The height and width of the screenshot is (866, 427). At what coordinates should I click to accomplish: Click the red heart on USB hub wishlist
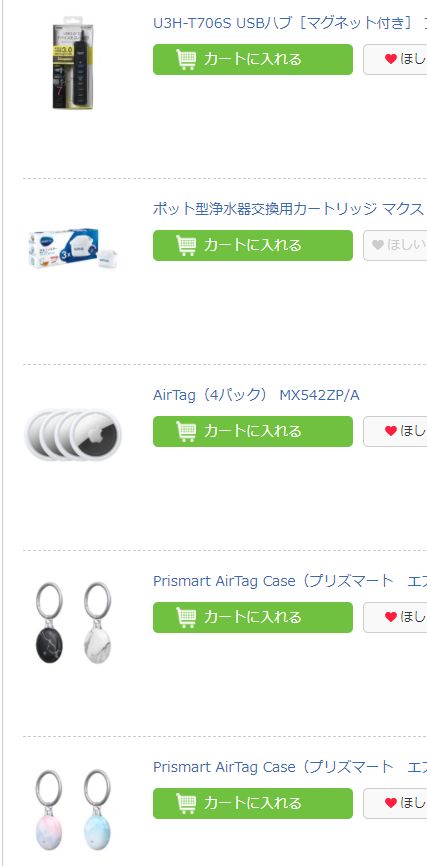tap(391, 59)
